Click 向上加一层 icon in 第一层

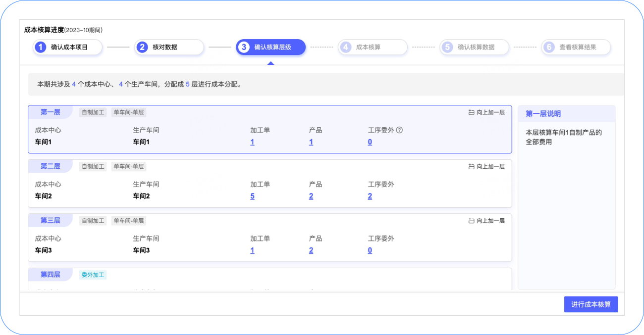(x=471, y=112)
